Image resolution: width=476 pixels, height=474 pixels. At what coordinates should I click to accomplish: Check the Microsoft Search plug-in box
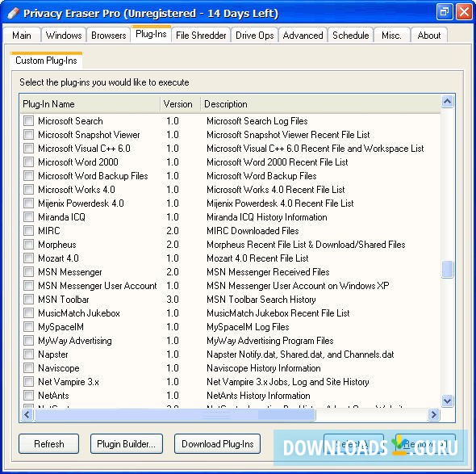[x=28, y=121]
